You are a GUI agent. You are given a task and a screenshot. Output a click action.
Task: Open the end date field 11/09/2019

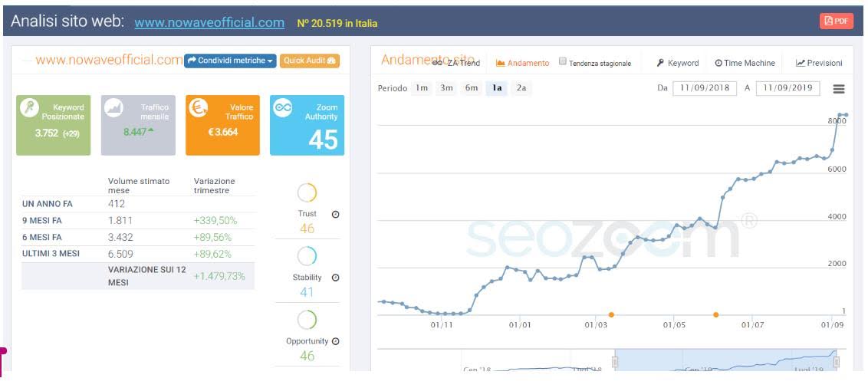pos(787,88)
